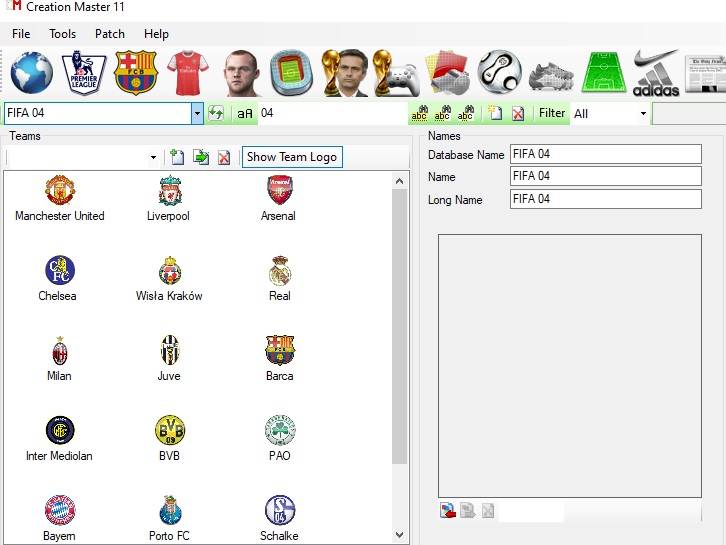Viewport: 726px width, 545px height.
Task: Click the green refresh arrows icon
Action: (216, 113)
